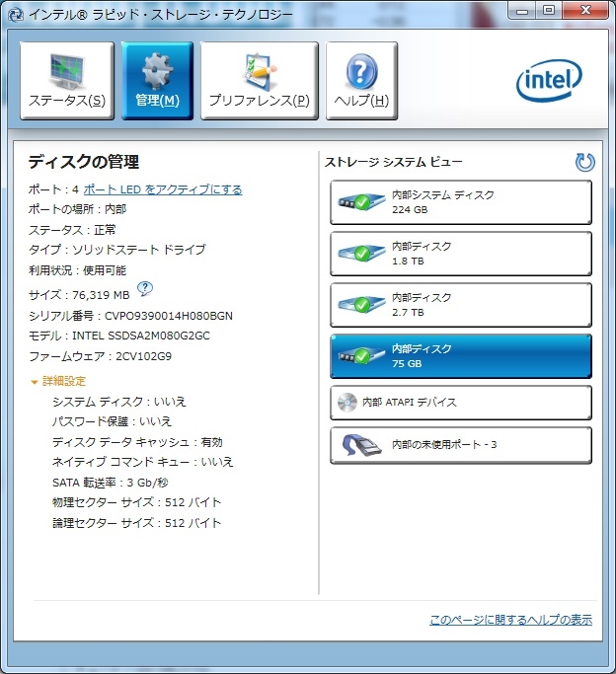Click the CD disc icon of ATAPI device
This screenshot has height=674, width=616.
pyautogui.click(x=347, y=403)
